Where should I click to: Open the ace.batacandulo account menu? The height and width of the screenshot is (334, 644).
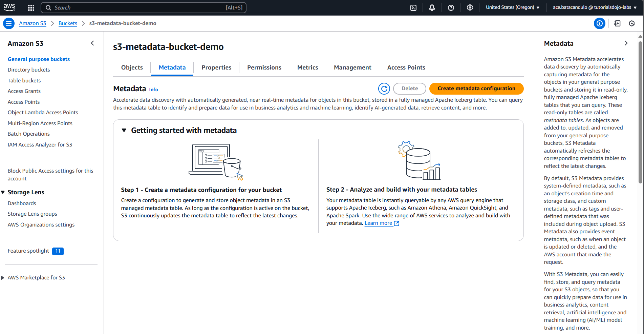click(595, 7)
